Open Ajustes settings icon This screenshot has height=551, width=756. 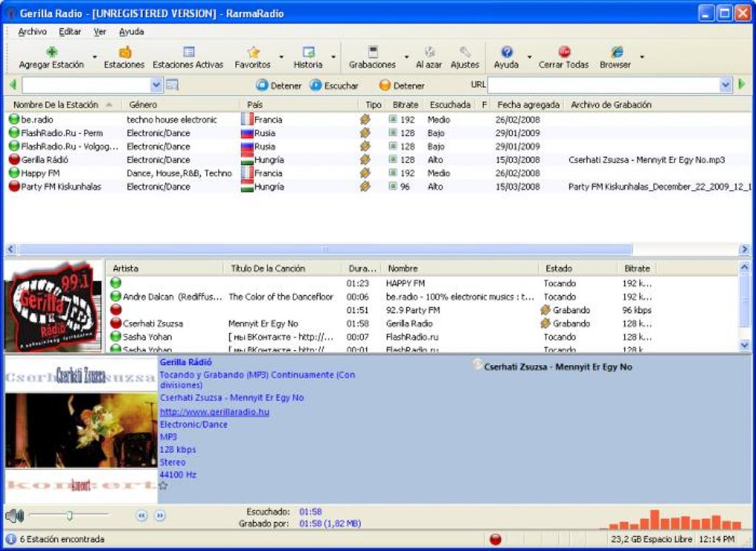(x=465, y=53)
